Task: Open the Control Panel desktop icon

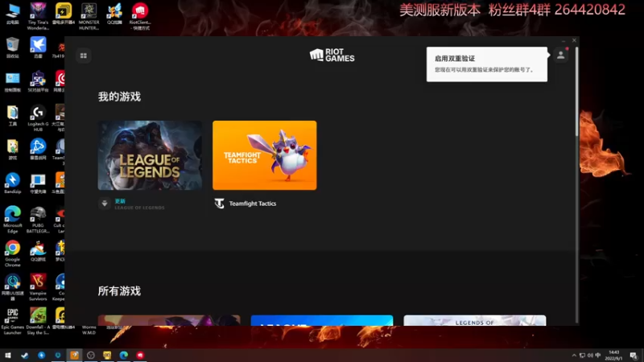Action: point(13,81)
